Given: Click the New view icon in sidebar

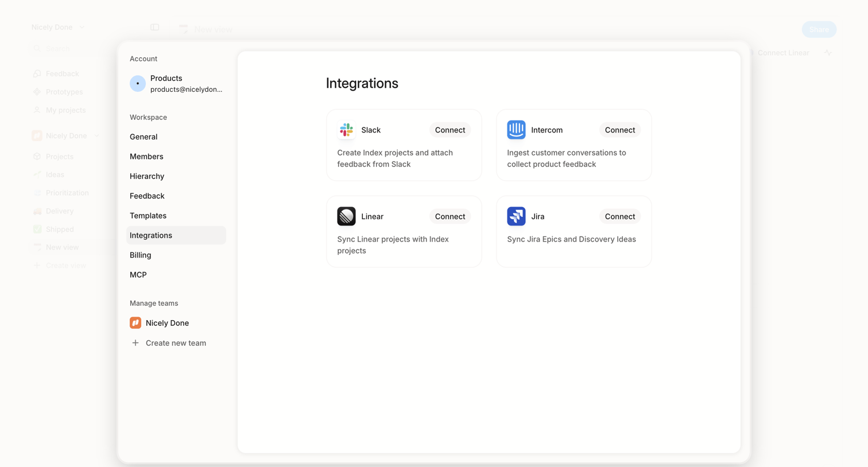Looking at the screenshot, I should point(37,247).
